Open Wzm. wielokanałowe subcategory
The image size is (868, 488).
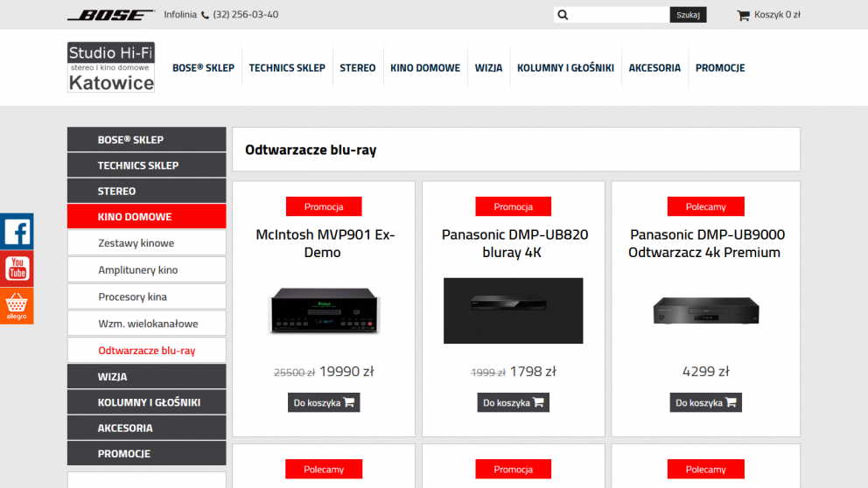pos(147,324)
